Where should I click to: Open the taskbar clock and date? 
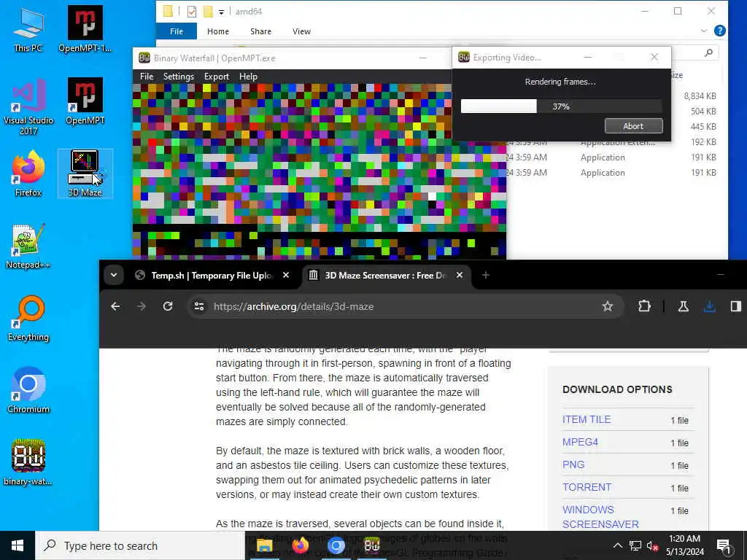point(684,545)
